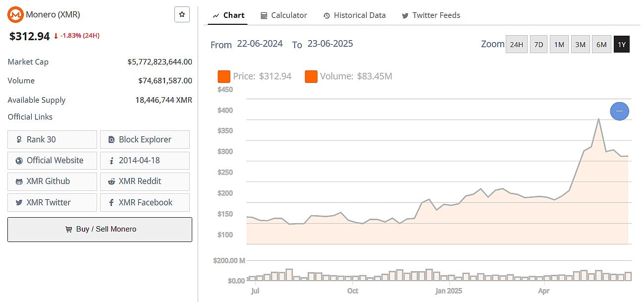Set chart zoom to 3M
644x302 pixels.
[580, 44]
